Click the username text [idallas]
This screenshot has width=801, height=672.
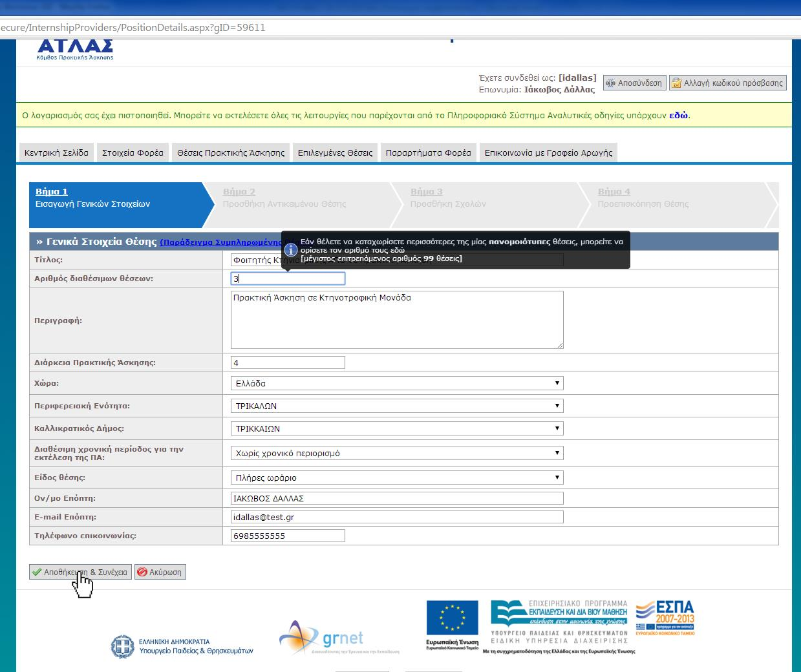(x=577, y=78)
